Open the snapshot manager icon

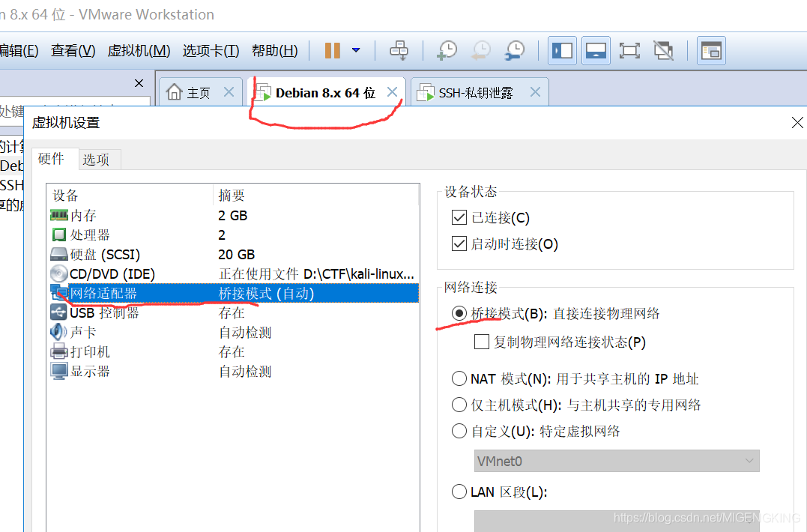pyautogui.click(x=514, y=50)
